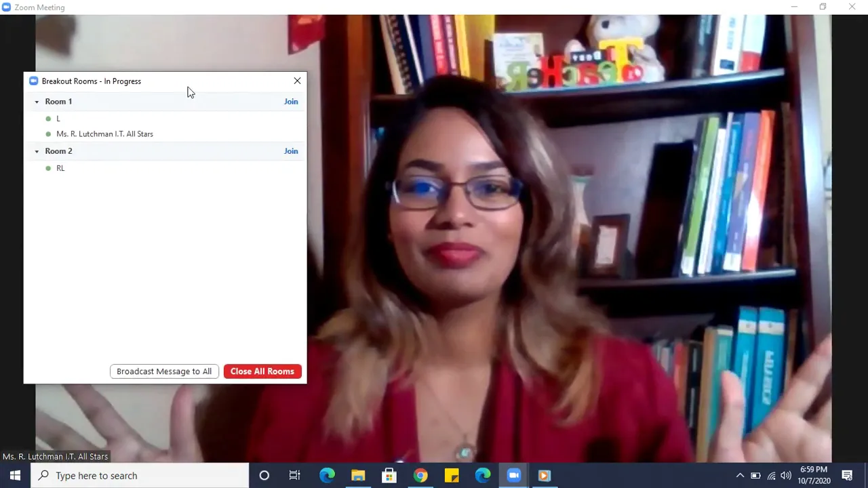This screenshot has width=868, height=488.
Task: Open the taskbar clock showing 6:59 PM
Action: click(814, 476)
